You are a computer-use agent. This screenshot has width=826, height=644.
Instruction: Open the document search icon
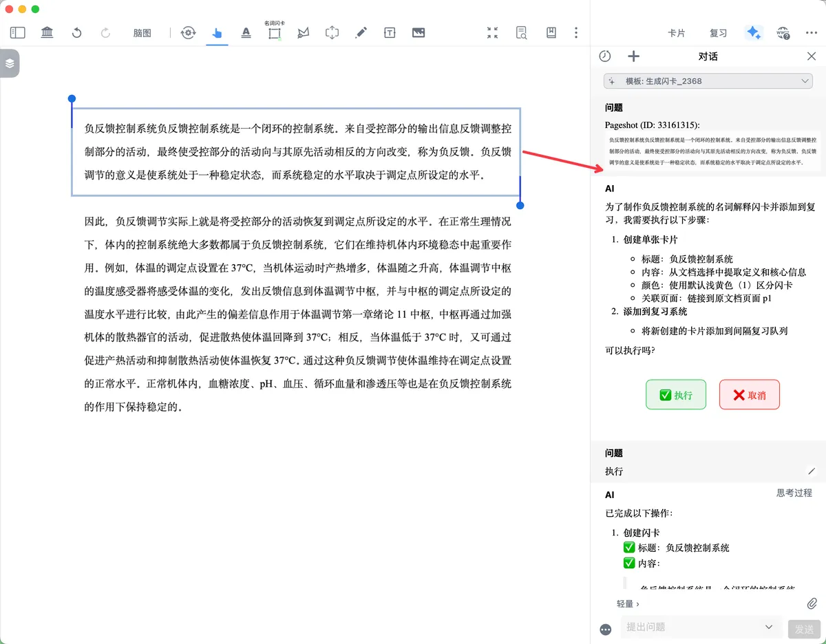coord(522,32)
